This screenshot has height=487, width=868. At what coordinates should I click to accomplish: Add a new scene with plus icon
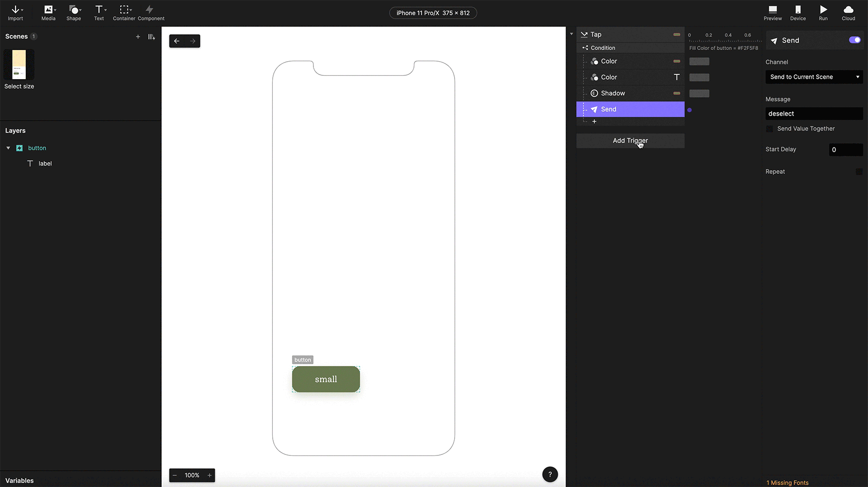tap(138, 36)
